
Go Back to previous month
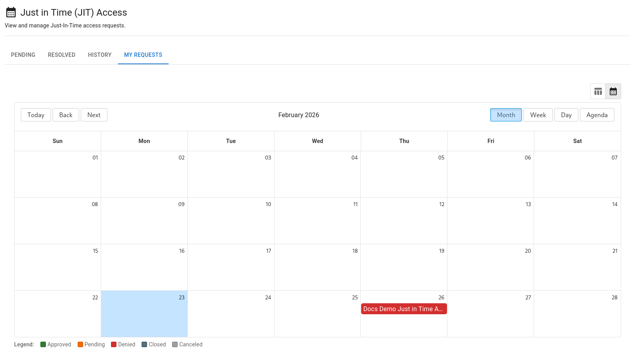(66, 115)
